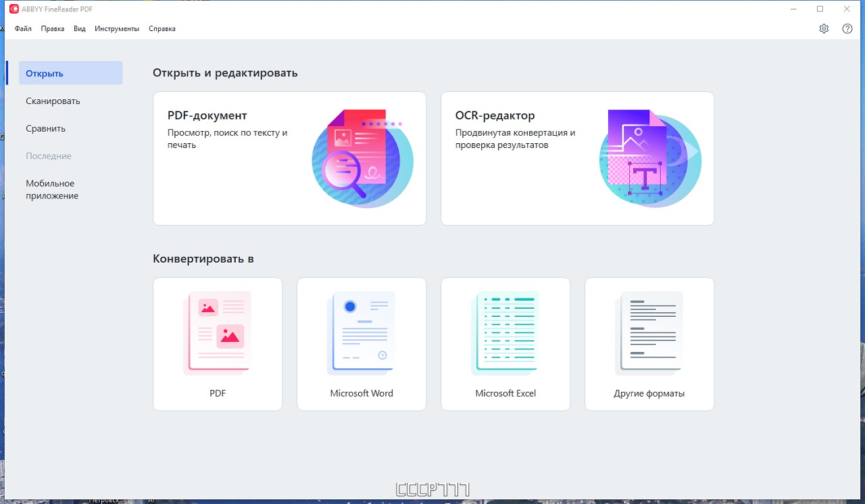Open the Файл menu
The width and height of the screenshot is (865, 504).
click(x=23, y=29)
